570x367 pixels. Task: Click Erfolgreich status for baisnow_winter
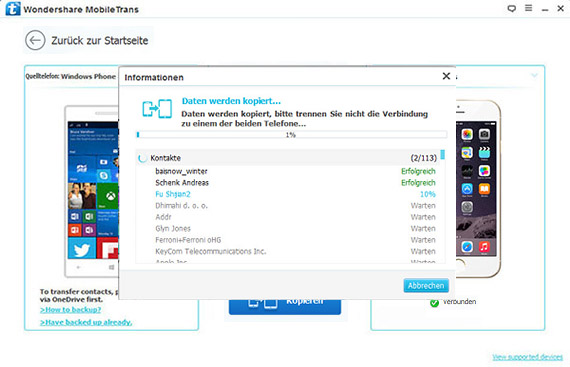coord(418,171)
